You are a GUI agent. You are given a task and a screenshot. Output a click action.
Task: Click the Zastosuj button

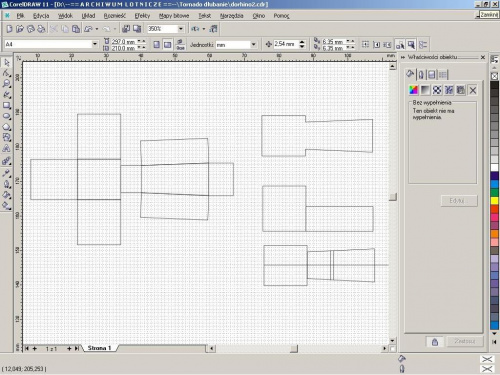click(x=464, y=341)
